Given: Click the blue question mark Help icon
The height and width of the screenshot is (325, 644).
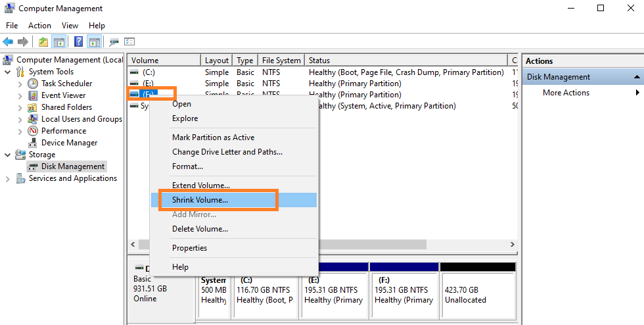Looking at the screenshot, I should [x=78, y=41].
